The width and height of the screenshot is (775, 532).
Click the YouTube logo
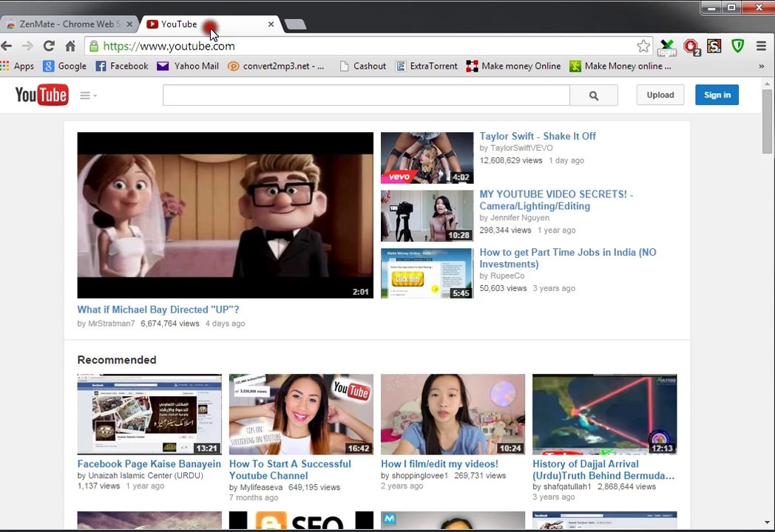click(41, 95)
